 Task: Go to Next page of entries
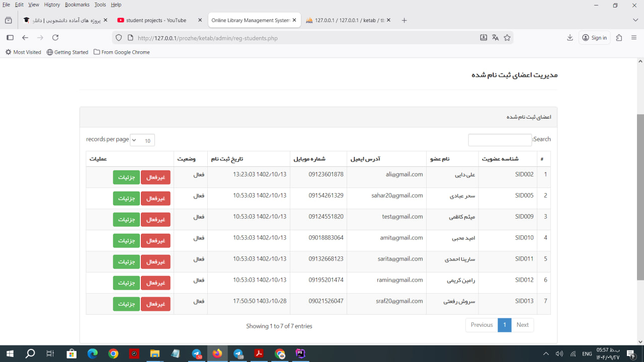(522, 325)
